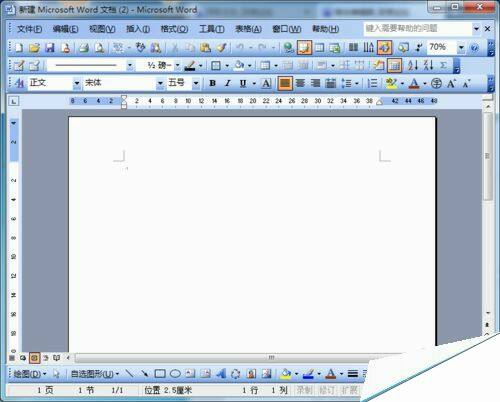Open the line weight ½ 磅 dropdown

click(177, 65)
